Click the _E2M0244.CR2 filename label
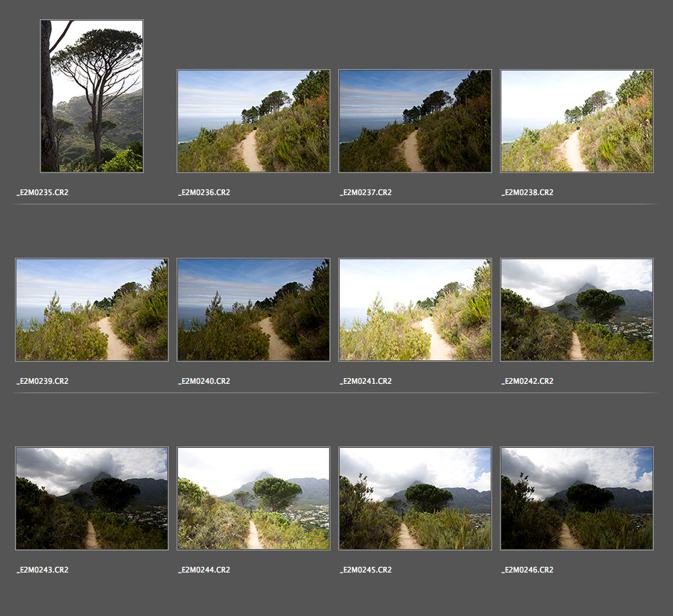The height and width of the screenshot is (616, 673). pyautogui.click(x=204, y=570)
